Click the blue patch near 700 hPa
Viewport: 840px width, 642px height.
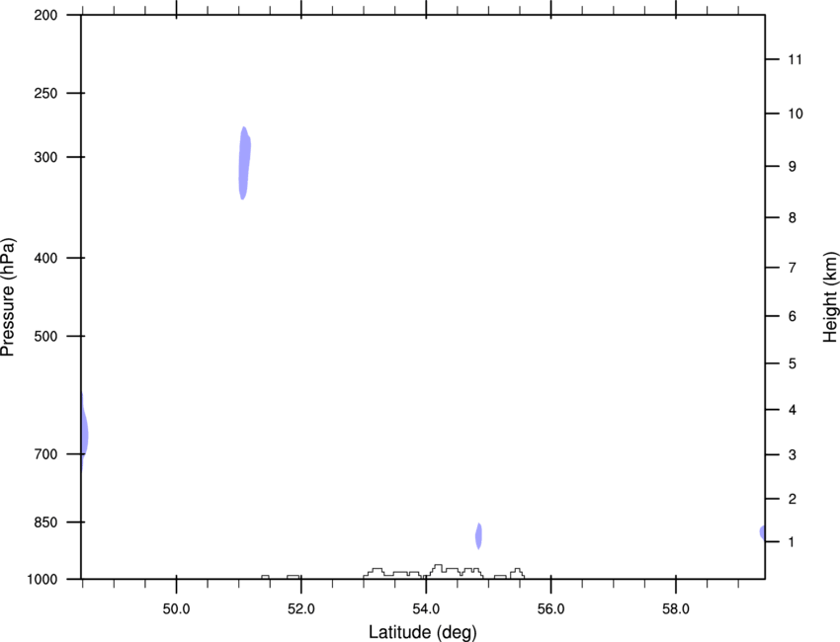84,433
